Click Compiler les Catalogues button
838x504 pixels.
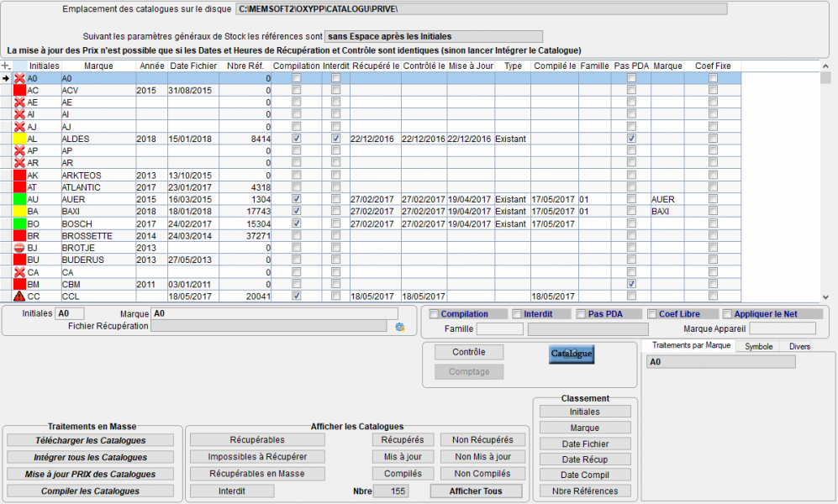90,491
